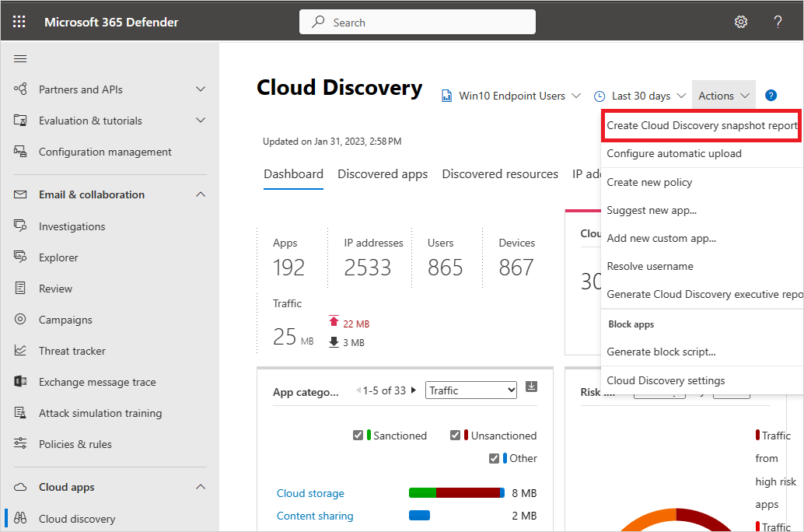Open the Campaigns section
This screenshot has height=532, width=804.
click(x=70, y=319)
